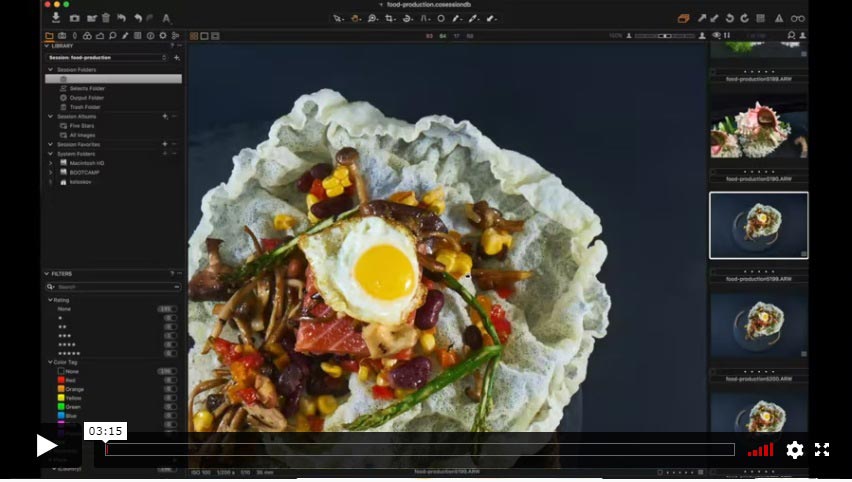This screenshot has width=852, height=482.
Task: Click the Grid overlay icon in toolbar
Action: pyautogui.click(x=761, y=18)
